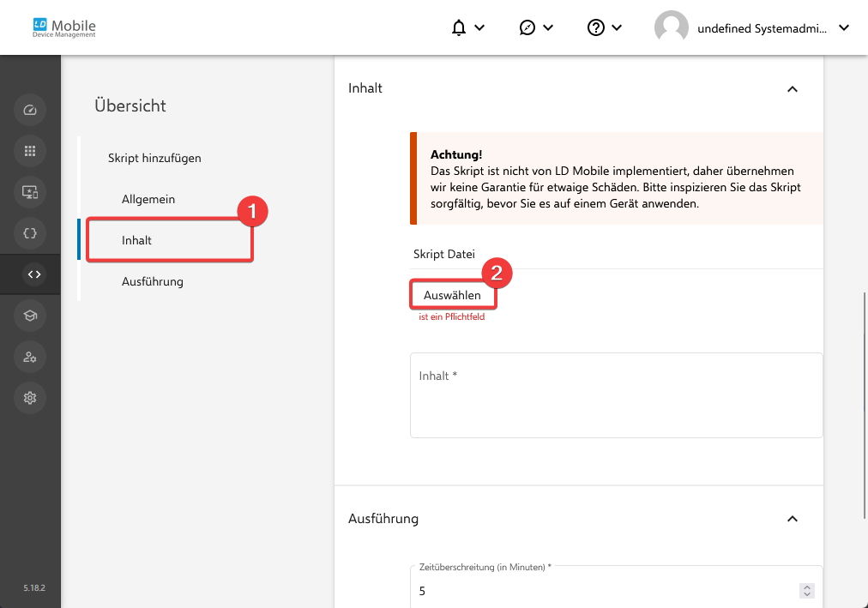Go to Allgemein in the overview

pos(148,199)
